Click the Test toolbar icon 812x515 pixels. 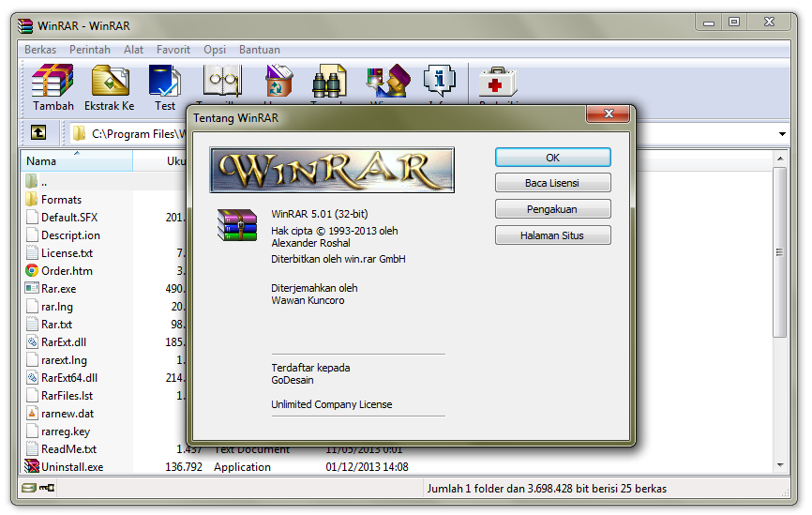pos(165,81)
